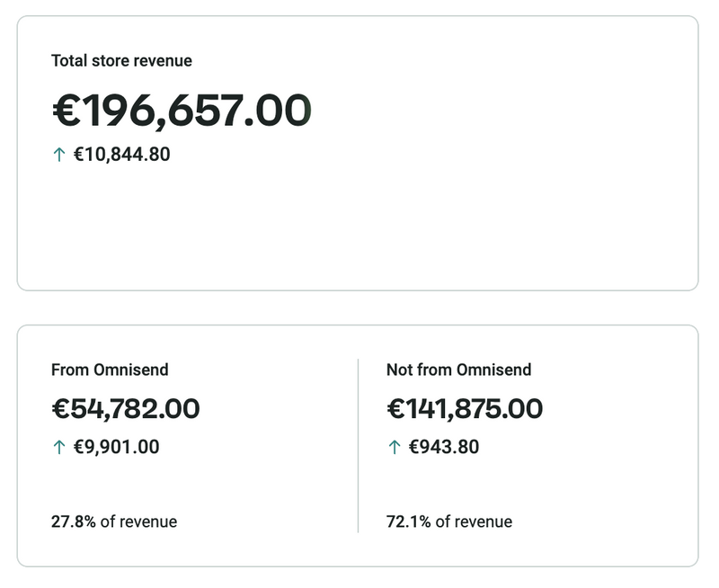Click the up arrow beside €943.80

coord(394,447)
